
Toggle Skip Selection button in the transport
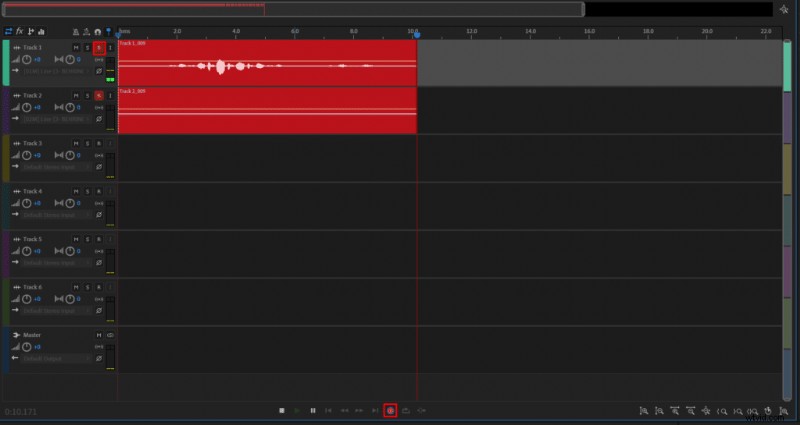point(421,411)
